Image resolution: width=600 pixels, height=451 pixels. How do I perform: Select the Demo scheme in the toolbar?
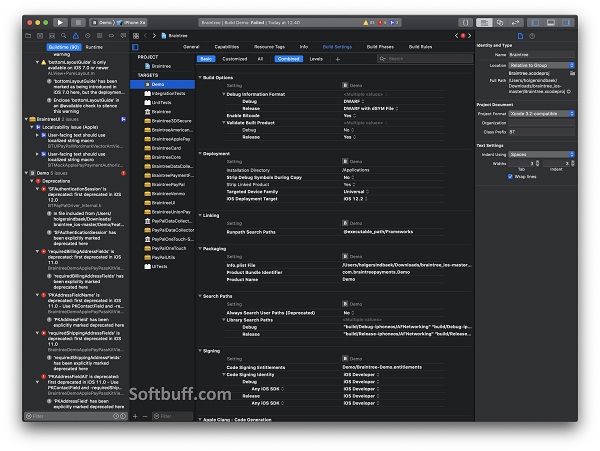104,23
